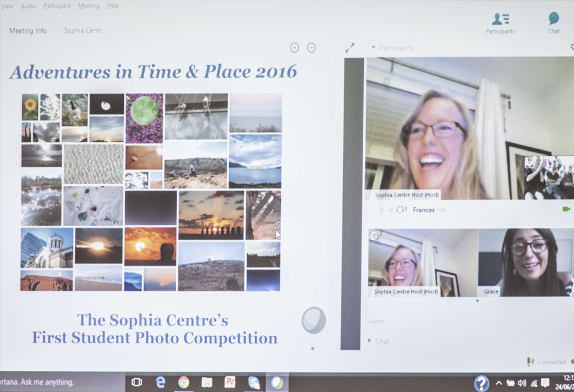This screenshot has width=574, height=392.
Task: Open PowerPoint from the taskbar
Action: 230,382
